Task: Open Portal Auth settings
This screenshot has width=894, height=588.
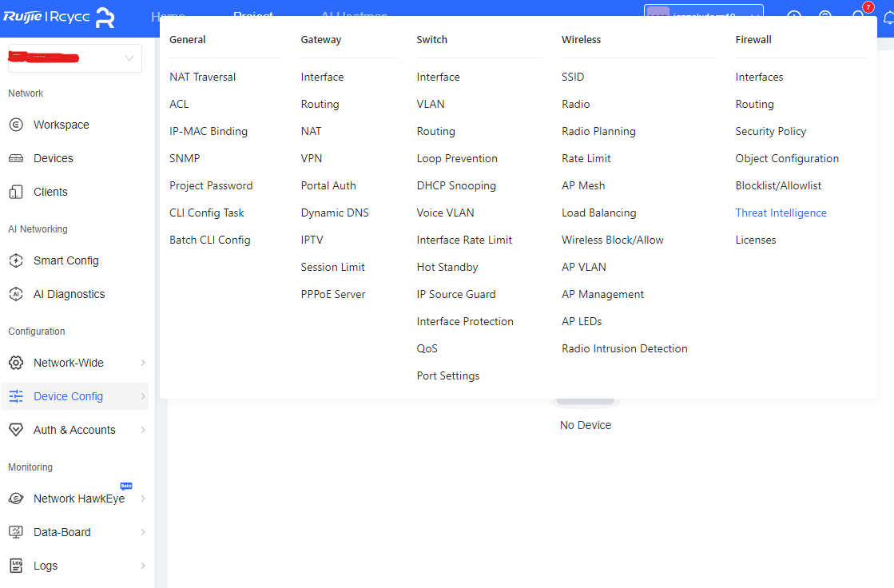Action: click(328, 186)
